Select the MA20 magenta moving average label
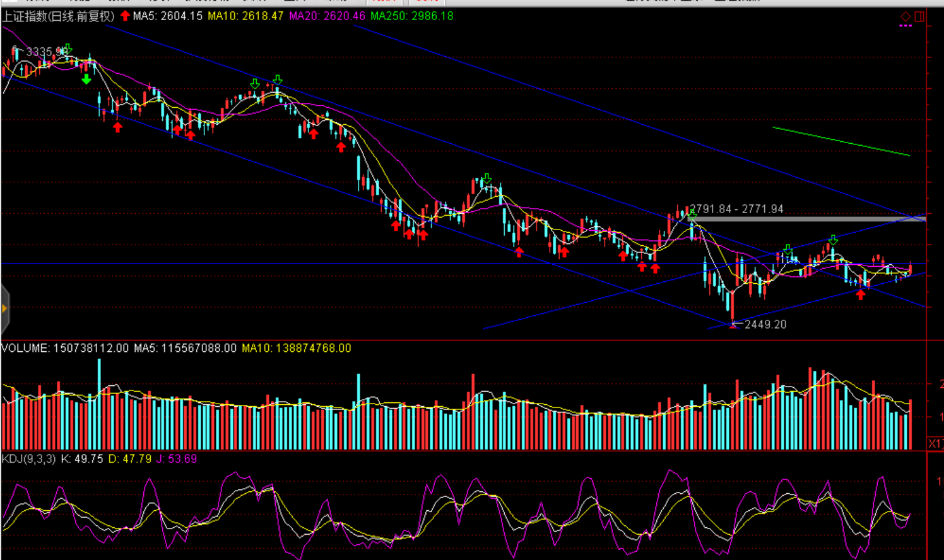Viewport: 944px width, 560px height. coord(327,16)
